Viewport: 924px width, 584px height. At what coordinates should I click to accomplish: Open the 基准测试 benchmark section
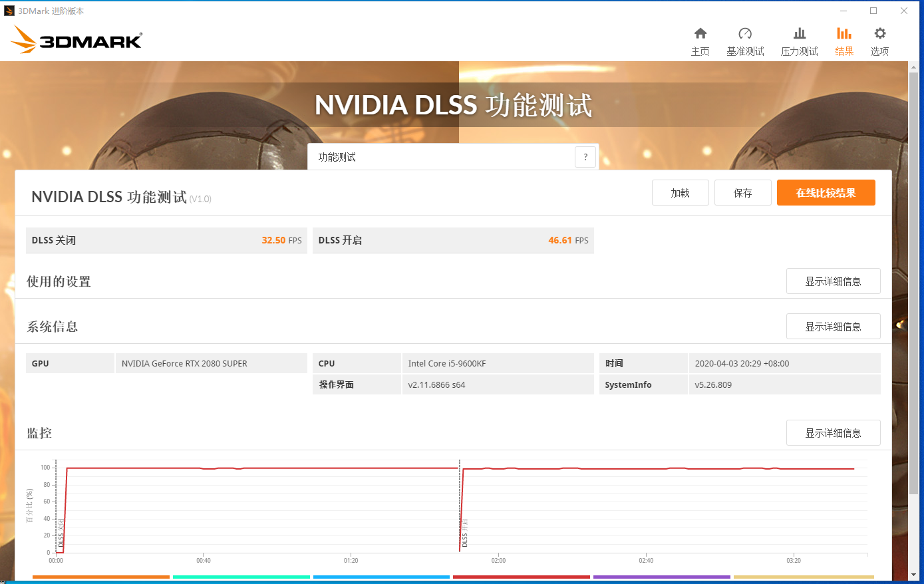pyautogui.click(x=745, y=40)
